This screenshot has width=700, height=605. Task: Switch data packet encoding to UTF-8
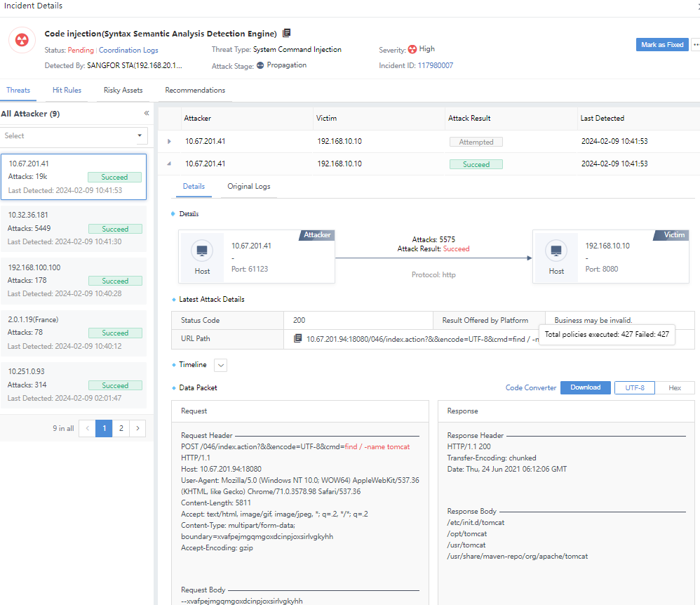(x=634, y=387)
